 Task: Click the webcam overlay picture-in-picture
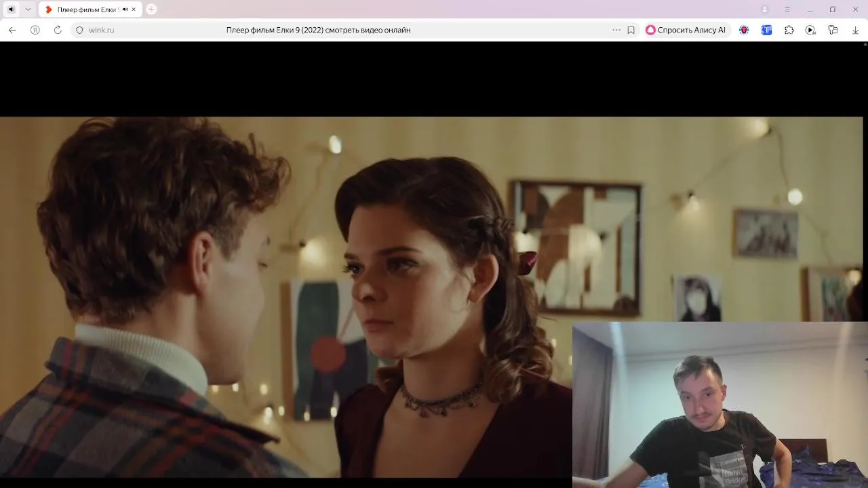point(719,405)
